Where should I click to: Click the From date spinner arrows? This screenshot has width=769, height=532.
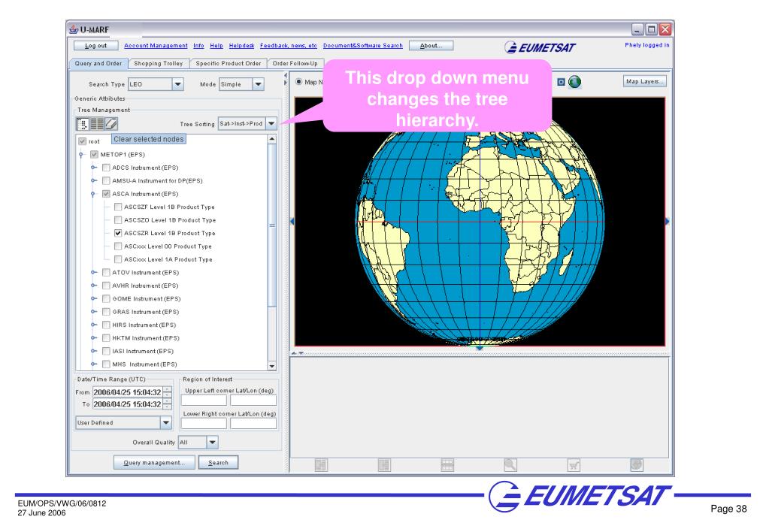point(167,392)
